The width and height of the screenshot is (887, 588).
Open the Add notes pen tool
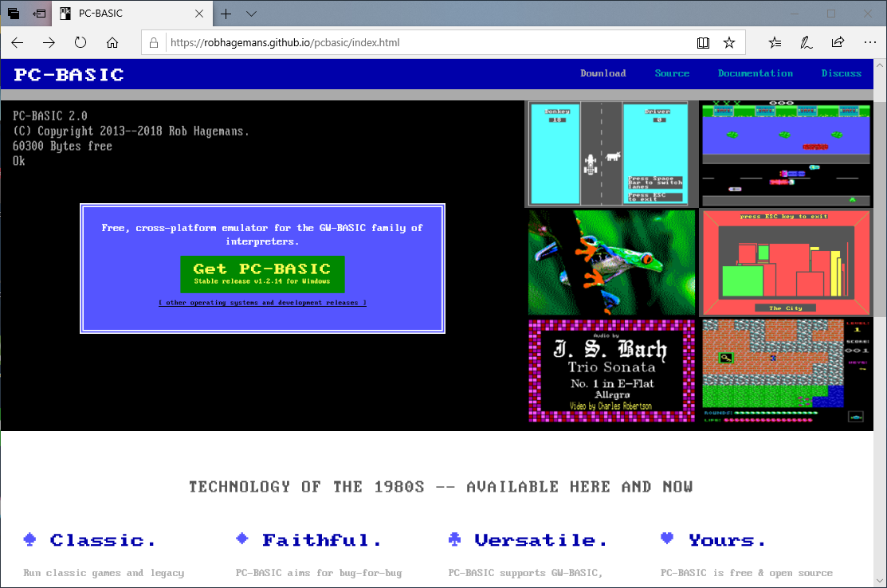pyautogui.click(x=806, y=42)
